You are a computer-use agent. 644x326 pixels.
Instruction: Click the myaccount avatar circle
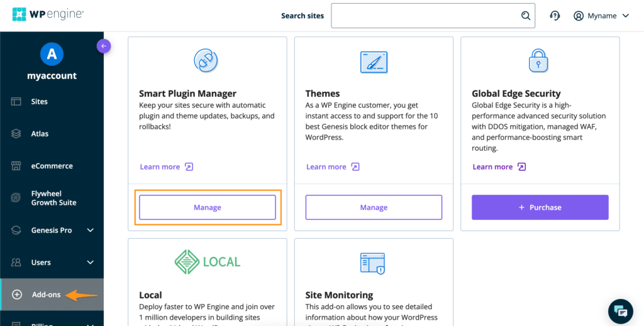pos(52,55)
